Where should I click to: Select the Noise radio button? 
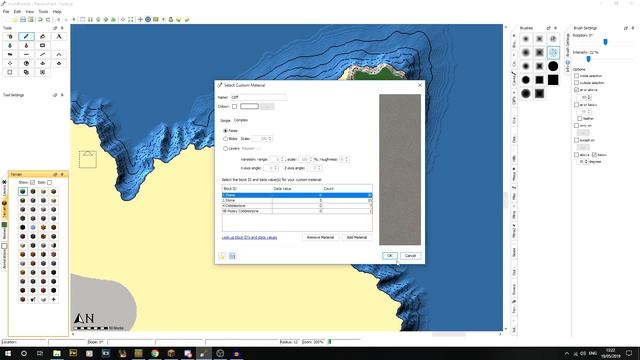(x=225, y=131)
